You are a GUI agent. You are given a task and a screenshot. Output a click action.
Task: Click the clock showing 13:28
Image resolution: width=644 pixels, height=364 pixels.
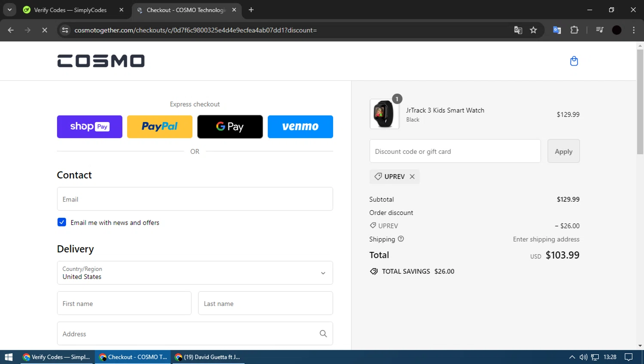[610, 357]
